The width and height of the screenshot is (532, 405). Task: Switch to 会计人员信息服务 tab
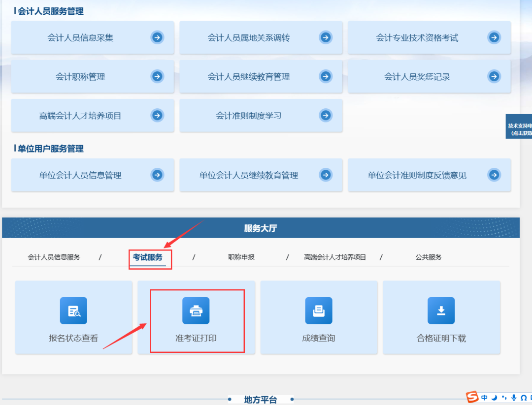54,257
